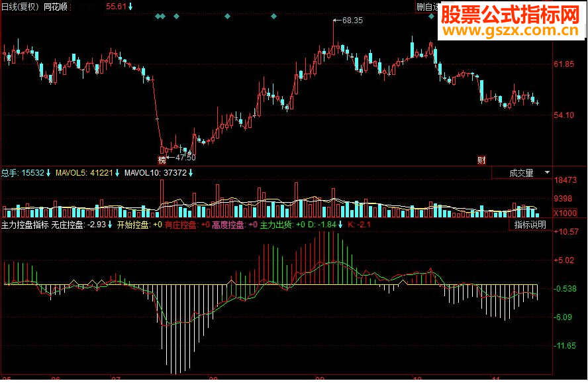Click the 54.10 price axis value
Screen dimensions: 588x383
pyautogui.click(x=563, y=115)
